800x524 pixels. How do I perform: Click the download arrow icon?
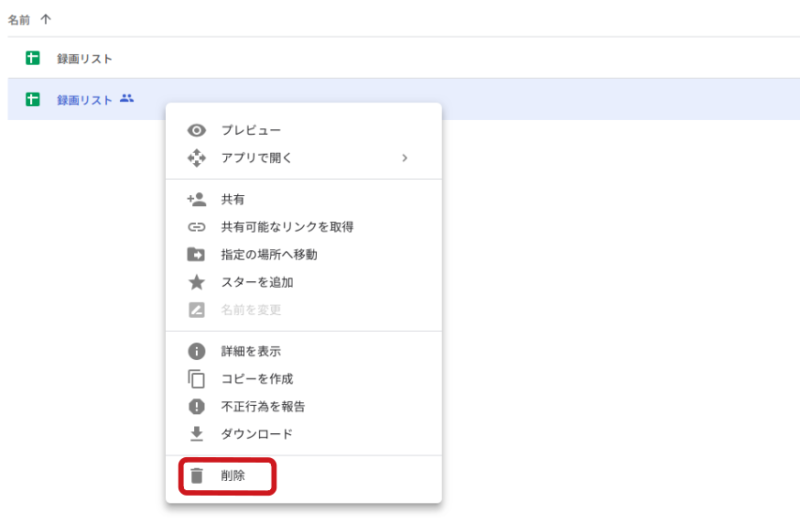tap(196, 434)
